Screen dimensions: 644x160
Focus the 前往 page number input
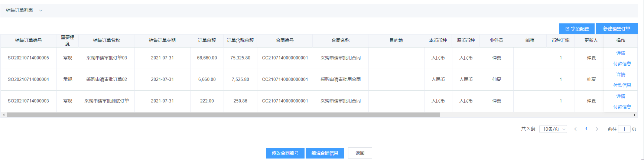624,129
